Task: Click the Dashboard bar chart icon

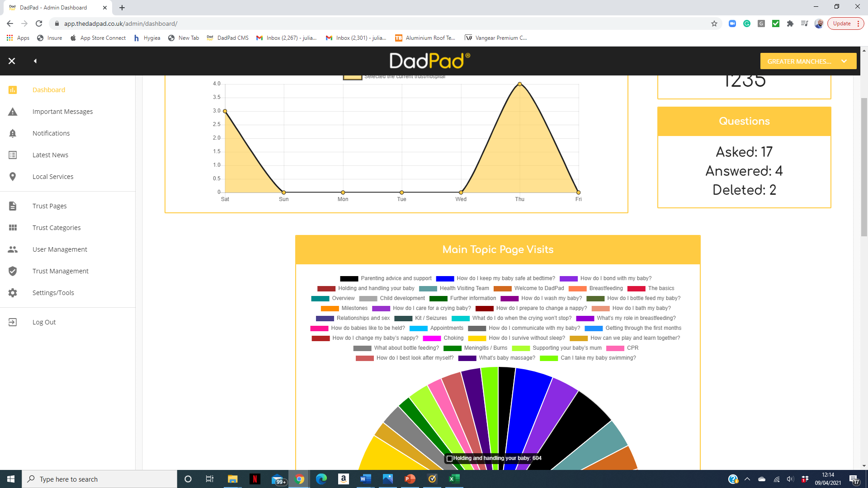Action: 13,90
